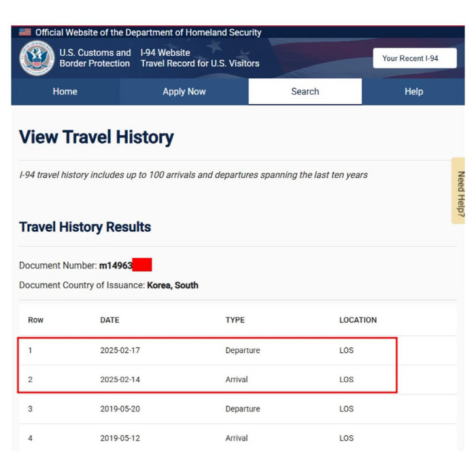Click the TYPE column header

tap(235, 320)
